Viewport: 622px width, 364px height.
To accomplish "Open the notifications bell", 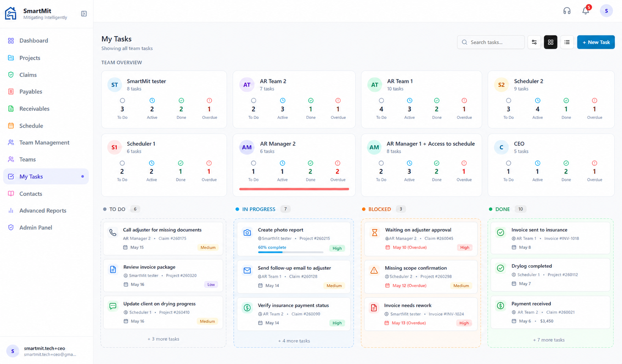I will click(586, 11).
